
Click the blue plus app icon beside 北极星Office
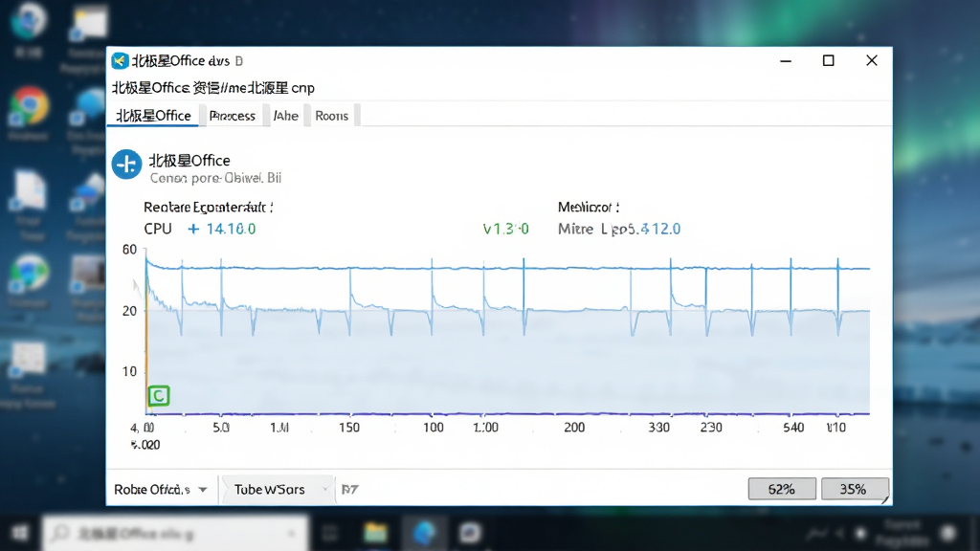(127, 165)
